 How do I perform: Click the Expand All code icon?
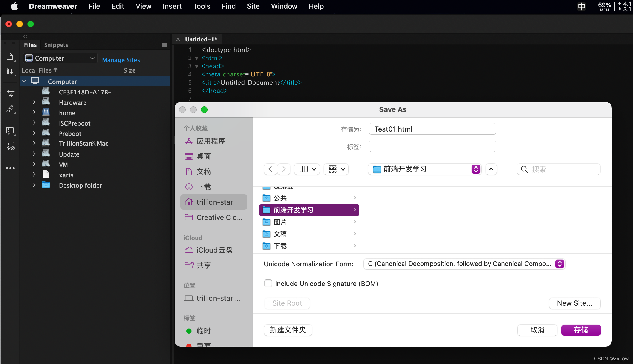point(10,94)
